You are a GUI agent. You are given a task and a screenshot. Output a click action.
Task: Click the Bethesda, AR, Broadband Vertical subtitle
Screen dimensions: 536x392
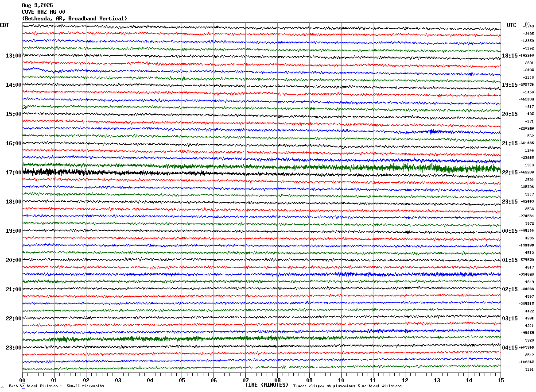click(x=74, y=19)
